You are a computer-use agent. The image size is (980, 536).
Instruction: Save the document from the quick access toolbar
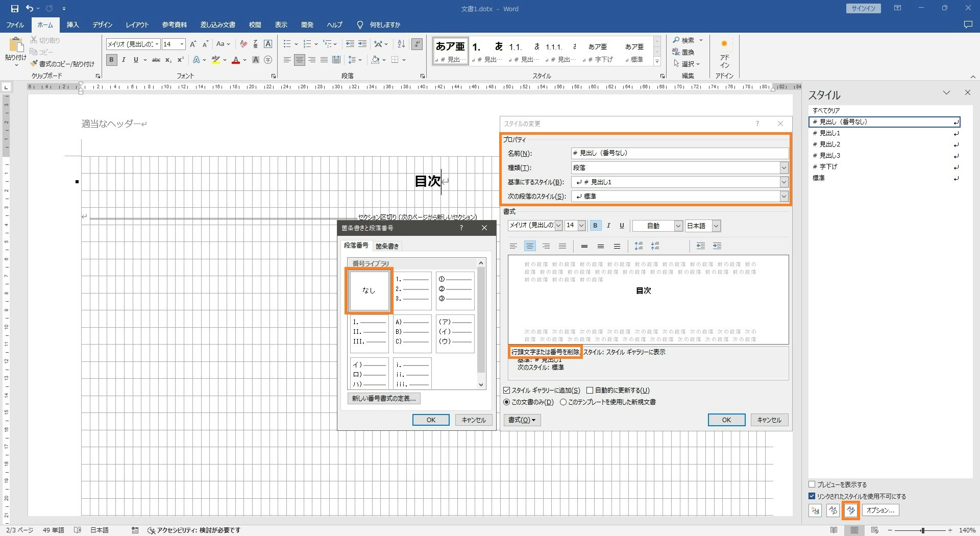click(x=14, y=9)
